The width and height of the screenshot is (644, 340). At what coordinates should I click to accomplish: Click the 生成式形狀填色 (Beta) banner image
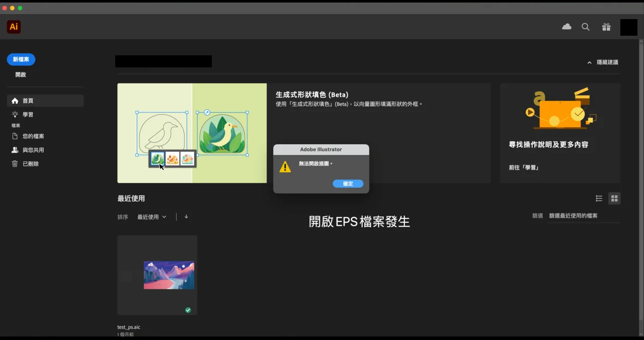[192, 133]
